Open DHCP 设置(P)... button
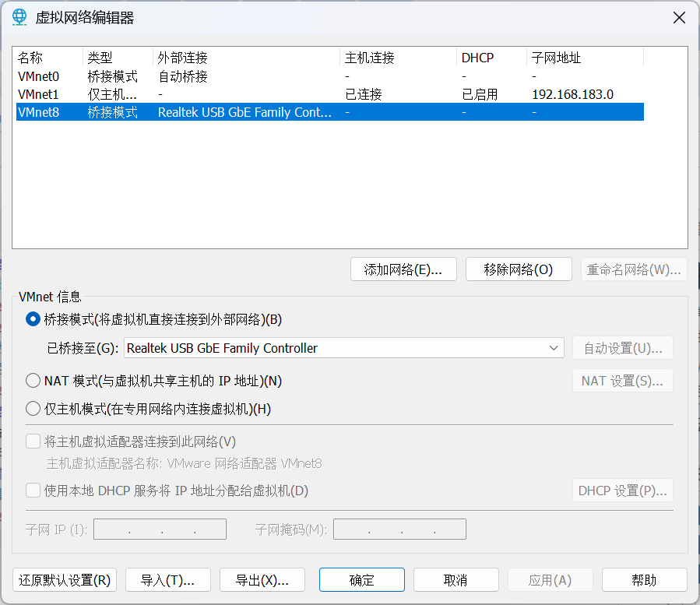 tap(623, 491)
